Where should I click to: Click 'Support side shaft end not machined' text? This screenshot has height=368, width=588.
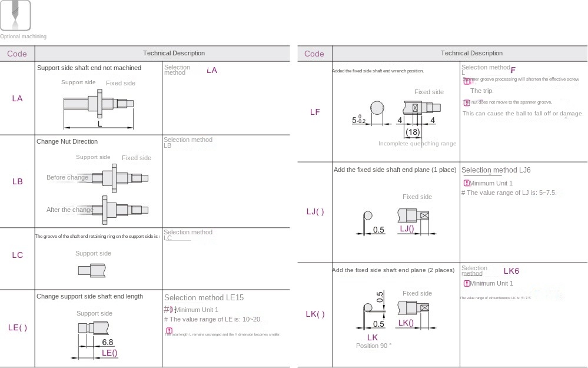(x=89, y=68)
